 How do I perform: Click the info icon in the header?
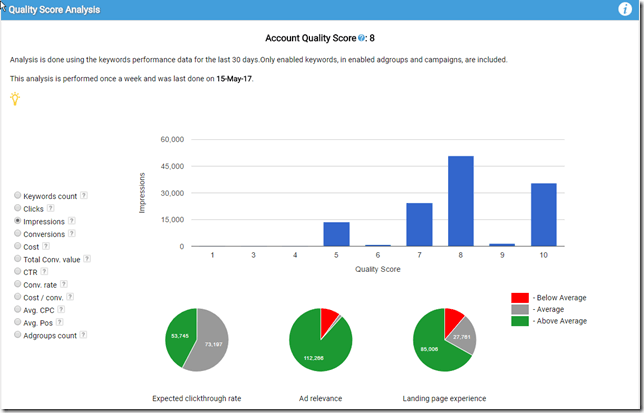625,10
